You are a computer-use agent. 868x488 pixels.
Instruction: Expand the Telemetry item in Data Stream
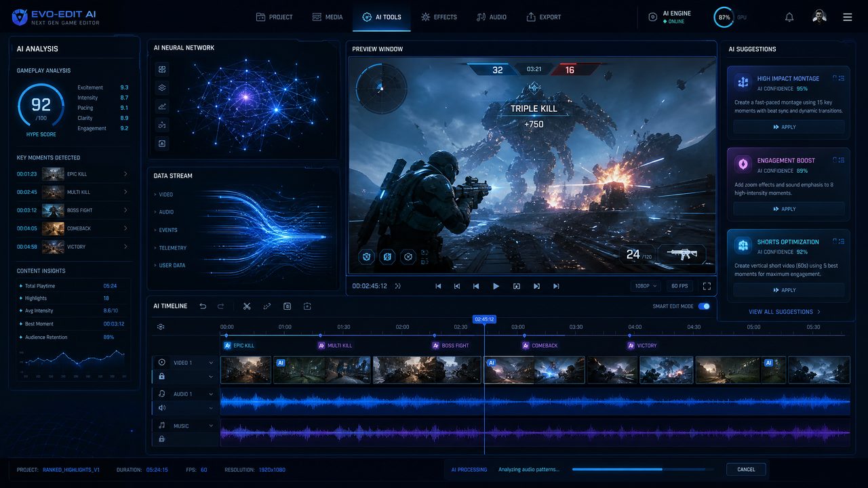(170, 248)
